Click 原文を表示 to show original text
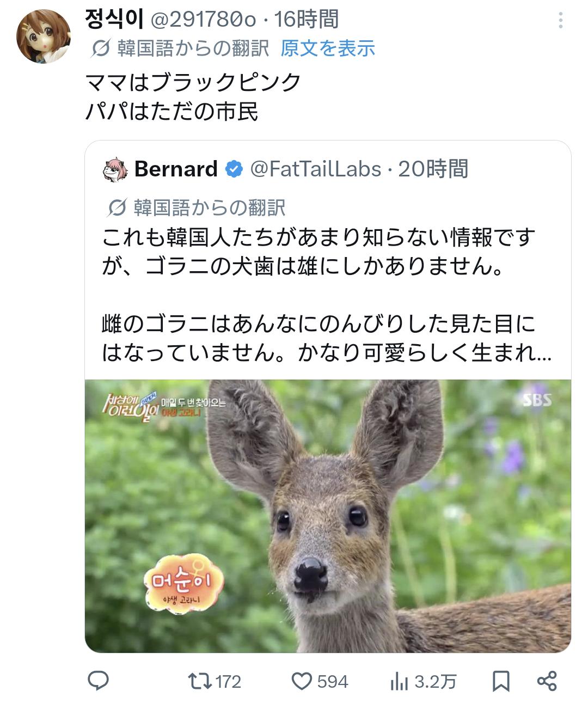Screen dimensions: 588x703 tap(328, 48)
